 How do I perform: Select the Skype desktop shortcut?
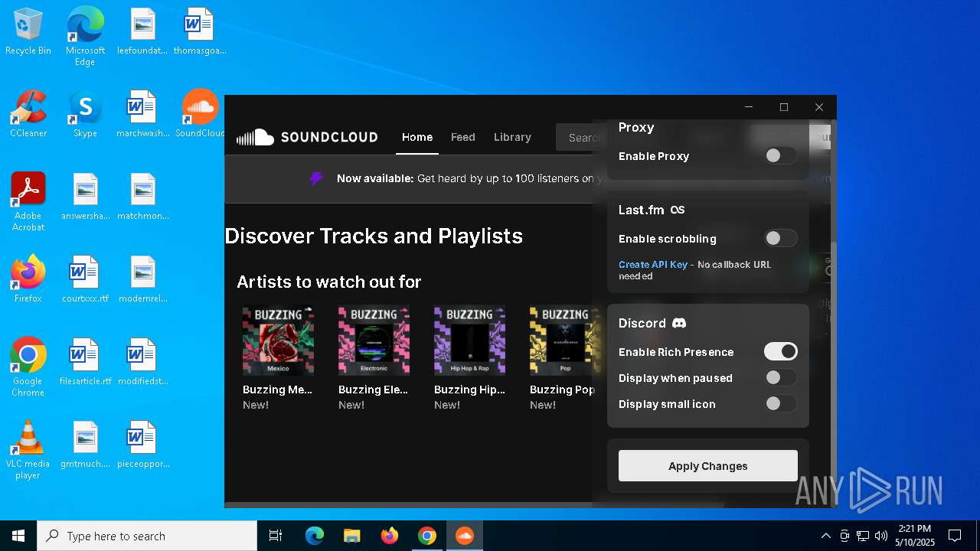coord(85,114)
